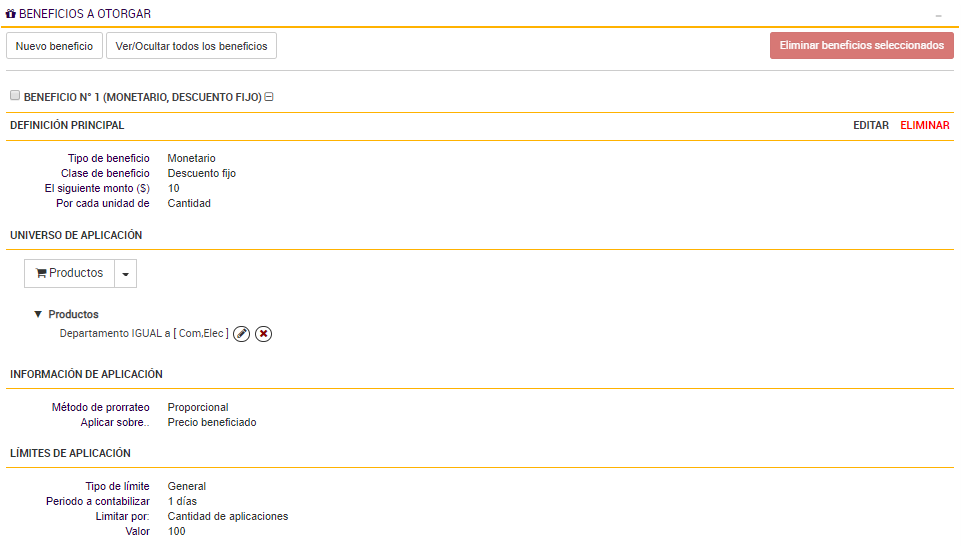Image resolution: width=961 pixels, height=546 pixels.
Task: Tick the Beneficio N° 1 checkbox
Action: point(15,96)
